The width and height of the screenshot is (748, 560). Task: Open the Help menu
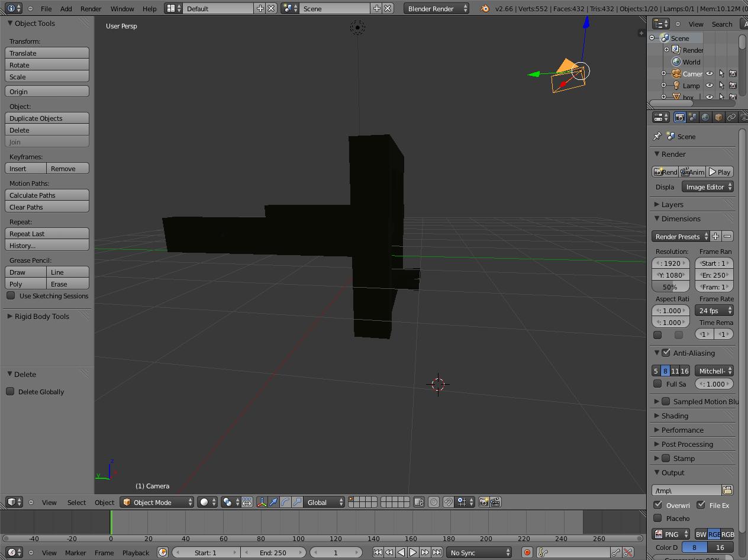150,9
